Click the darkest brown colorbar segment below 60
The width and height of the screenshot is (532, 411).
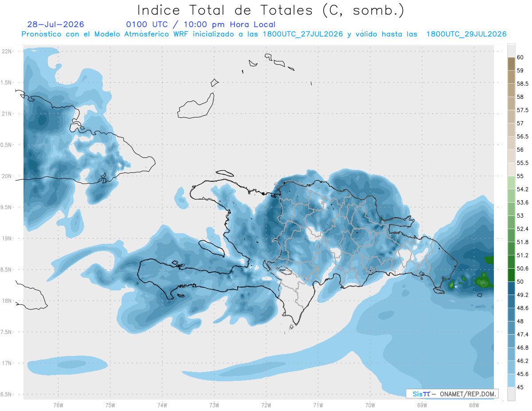(511, 64)
